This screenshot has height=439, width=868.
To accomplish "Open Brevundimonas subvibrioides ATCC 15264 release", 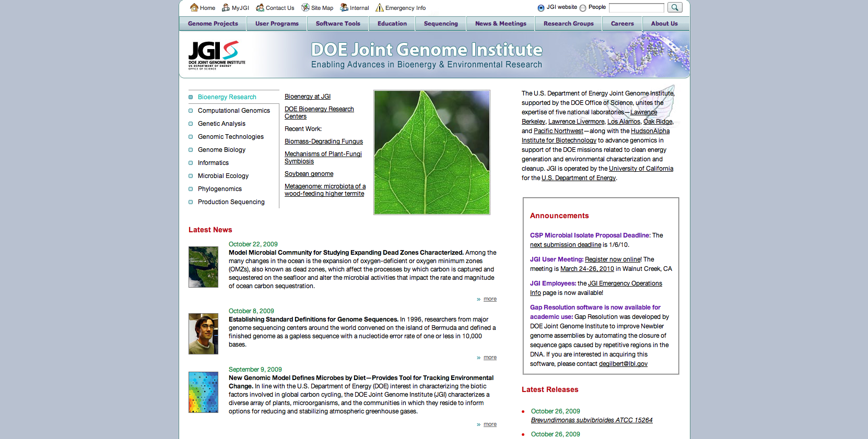I will coord(592,420).
